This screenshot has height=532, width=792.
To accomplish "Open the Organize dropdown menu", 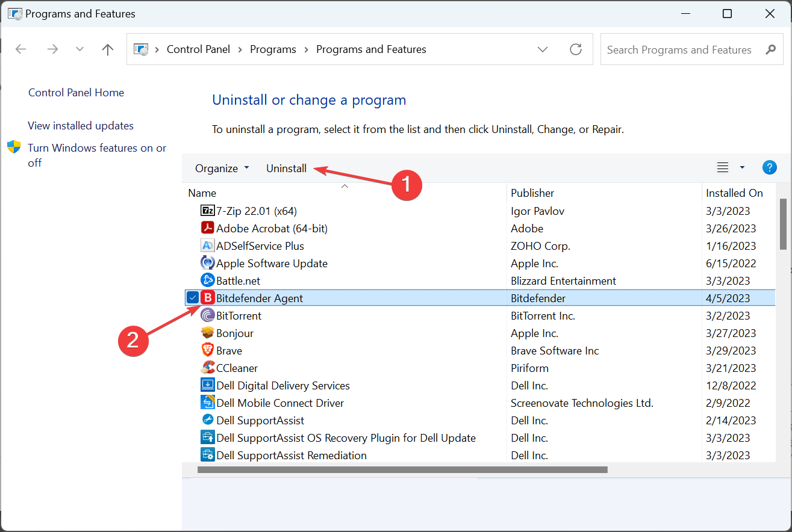I will pos(222,169).
